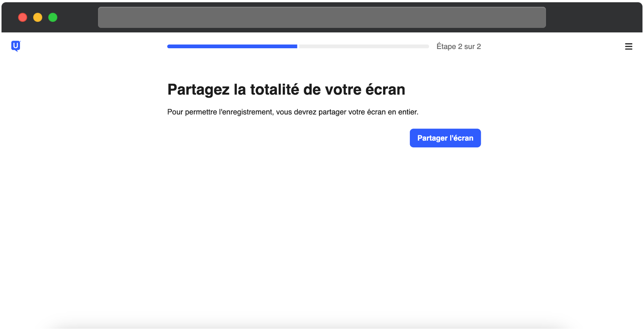Open the hamburger menu icon

[629, 46]
